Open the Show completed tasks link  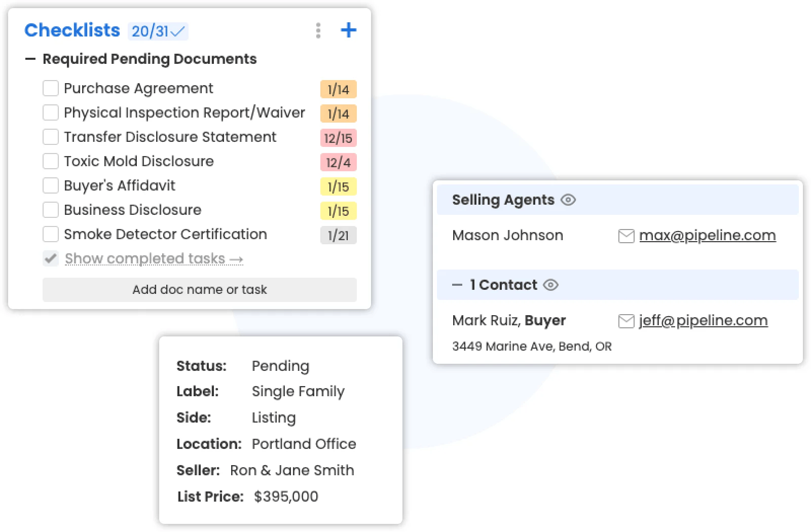(154, 259)
